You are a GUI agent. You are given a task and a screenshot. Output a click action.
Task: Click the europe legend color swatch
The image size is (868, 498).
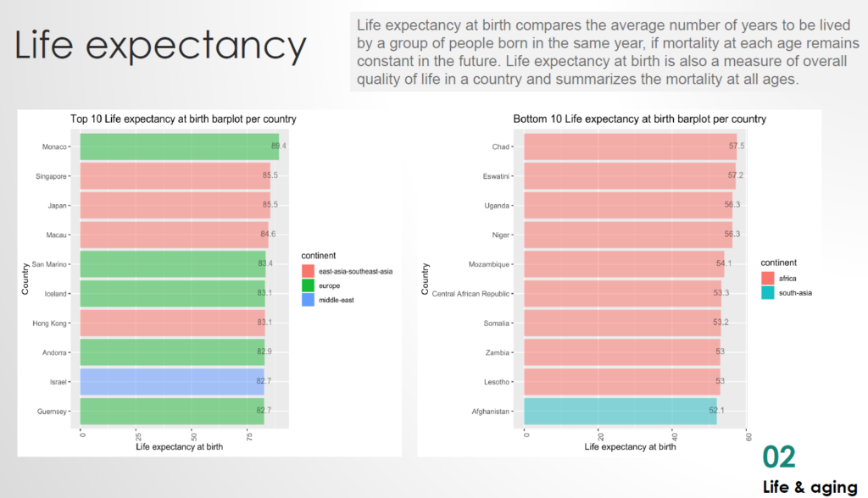pyautogui.click(x=308, y=286)
